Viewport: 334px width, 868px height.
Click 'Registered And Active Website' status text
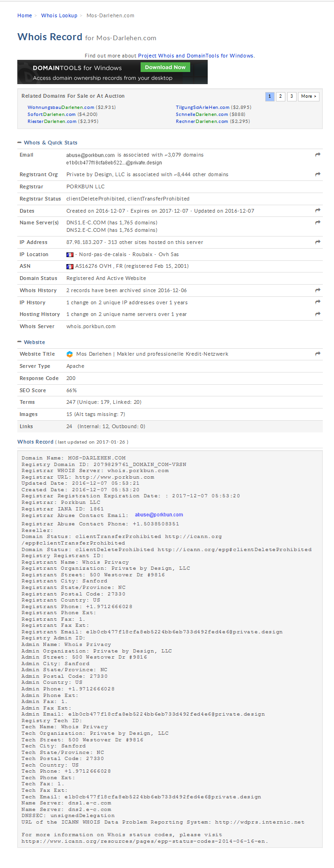pyautogui.click(x=106, y=278)
